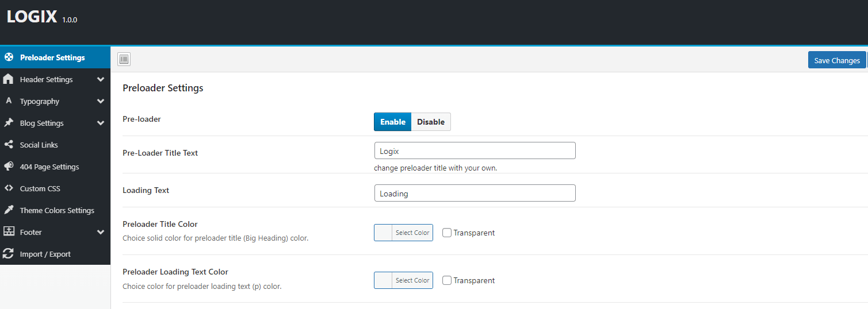Click the expand-all sections icon in toolbar
This screenshot has width=868, height=309.
(x=124, y=59)
